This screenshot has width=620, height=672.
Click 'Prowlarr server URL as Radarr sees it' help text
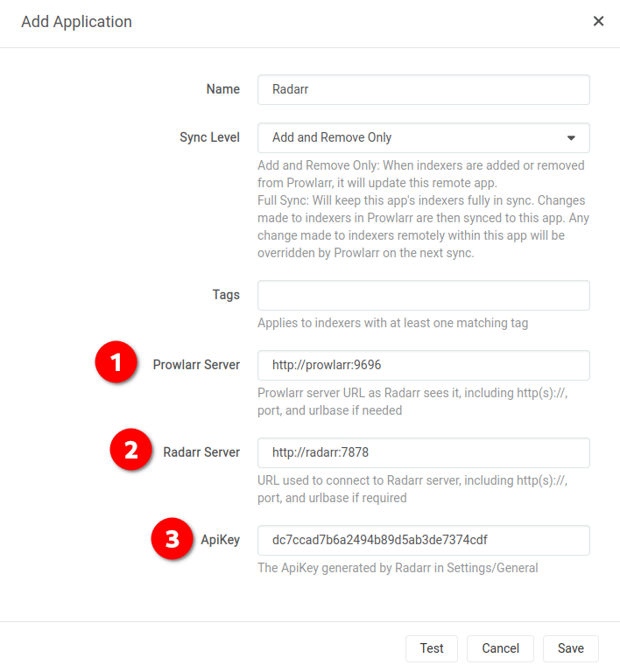[412, 402]
